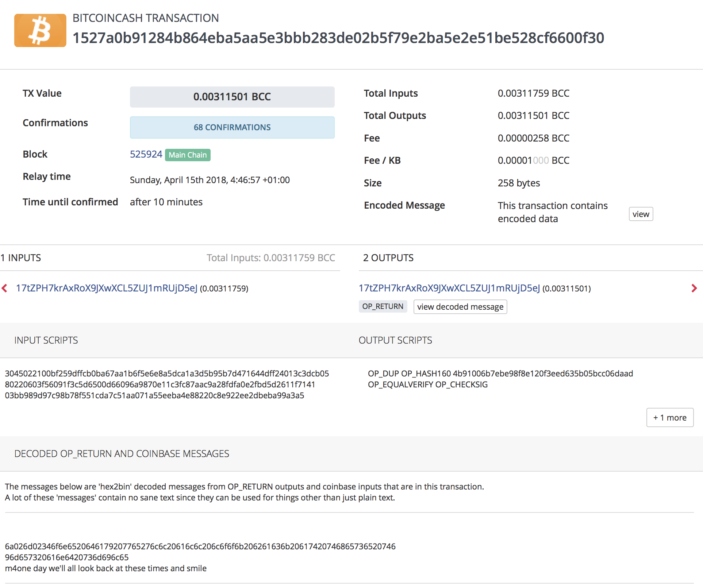This screenshot has width=703, height=588.
Task: Open block 525924 link
Action: 146,154
